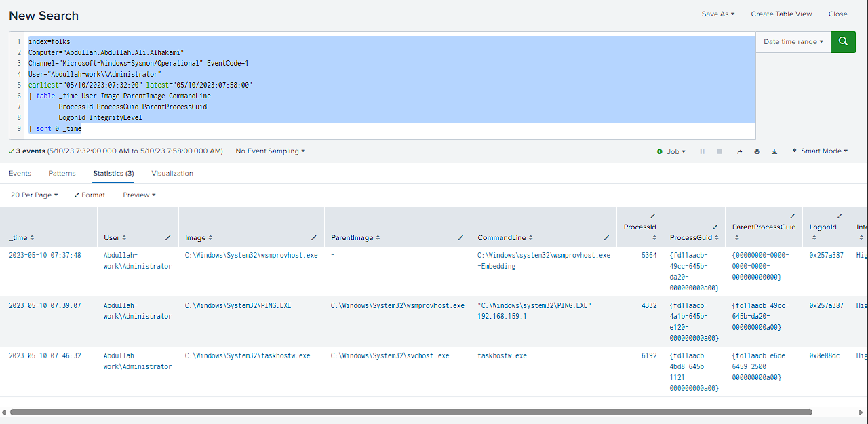
Task: Click the sort arrows beside _time
Action: click(32, 238)
